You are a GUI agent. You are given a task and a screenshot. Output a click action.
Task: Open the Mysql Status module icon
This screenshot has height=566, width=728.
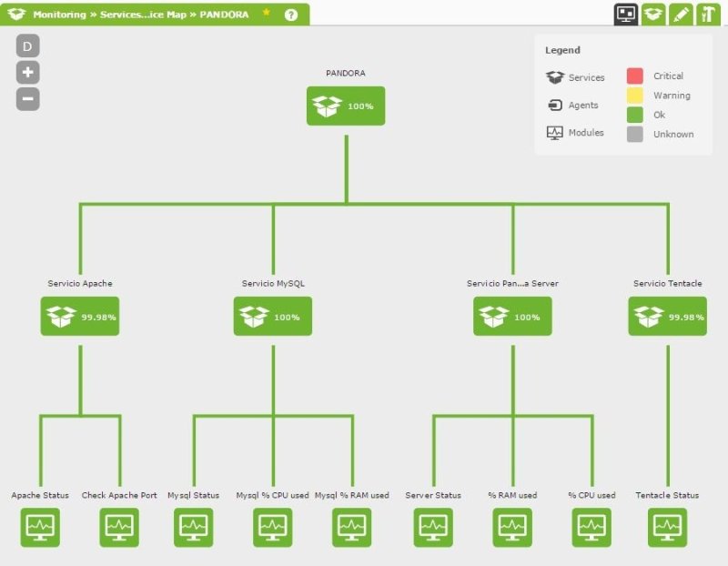tap(194, 528)
